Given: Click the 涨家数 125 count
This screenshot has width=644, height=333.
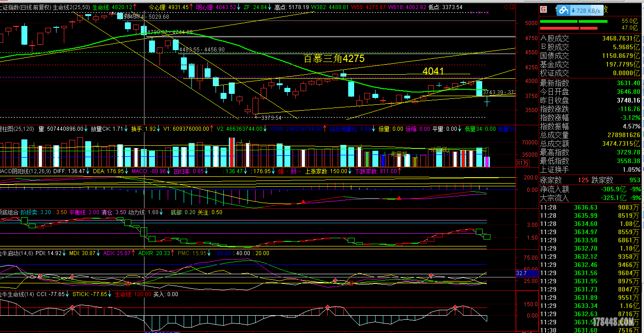Looking at the screenshot, I should click(x=565, y=180).
